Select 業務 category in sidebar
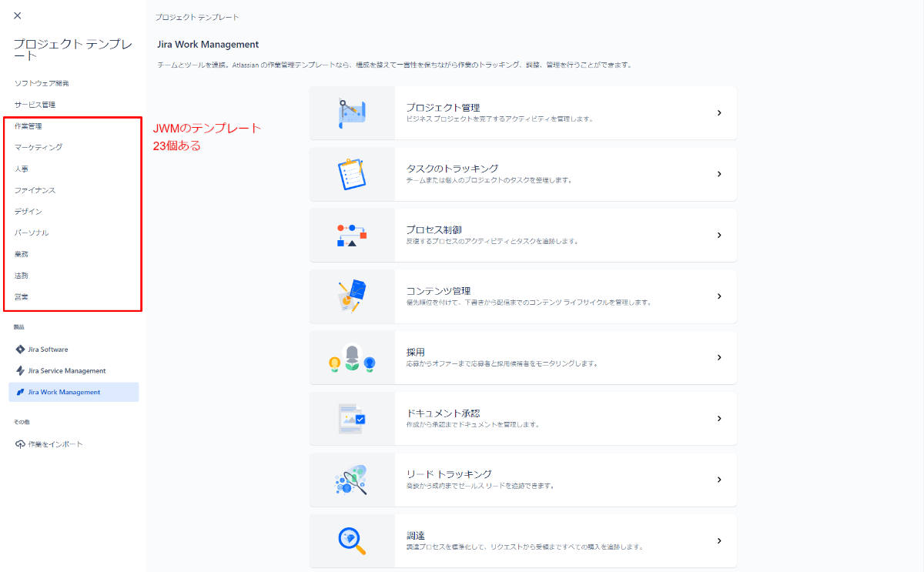 click(x=22, y=254)
